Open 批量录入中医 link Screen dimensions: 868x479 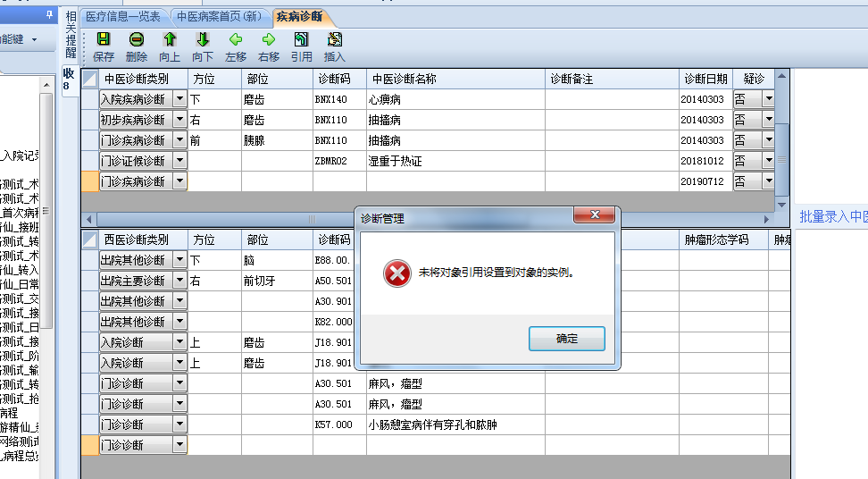click(x=833, y=216)
